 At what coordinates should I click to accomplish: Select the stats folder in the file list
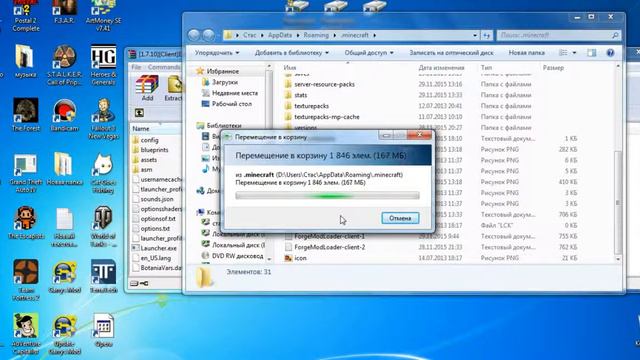tap(300, 95)
